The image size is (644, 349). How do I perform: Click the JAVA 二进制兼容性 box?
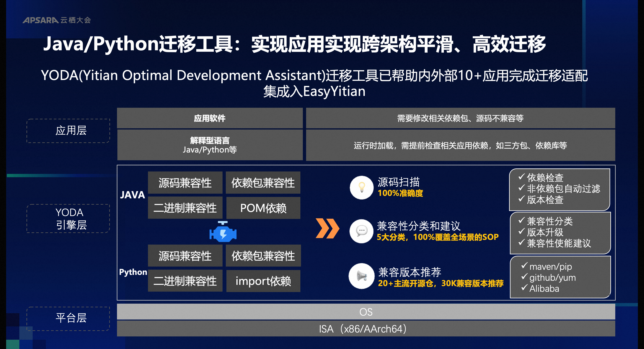185,208
